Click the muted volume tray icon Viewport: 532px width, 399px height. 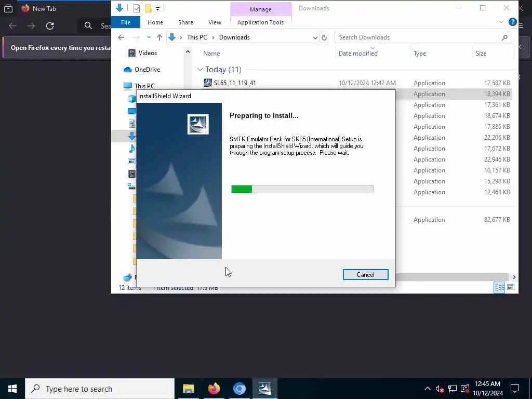[x=440, y=389]
